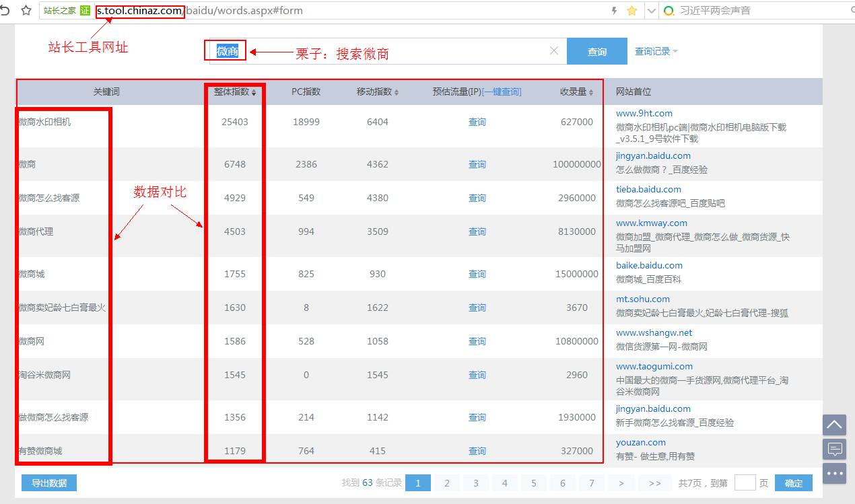Click the yellow favorites star icon
Viewport: 855px width, 504px height.
tap(631, 10)
